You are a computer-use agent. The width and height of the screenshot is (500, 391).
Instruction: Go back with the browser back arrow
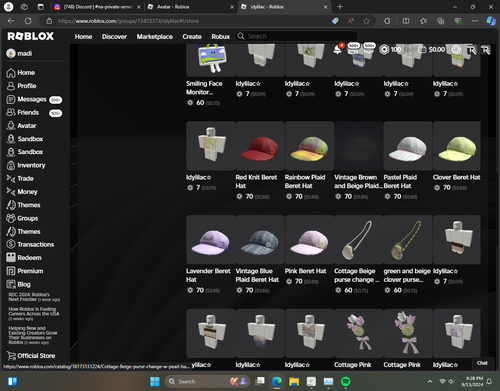pyautogui.click(x=11, y=21)
